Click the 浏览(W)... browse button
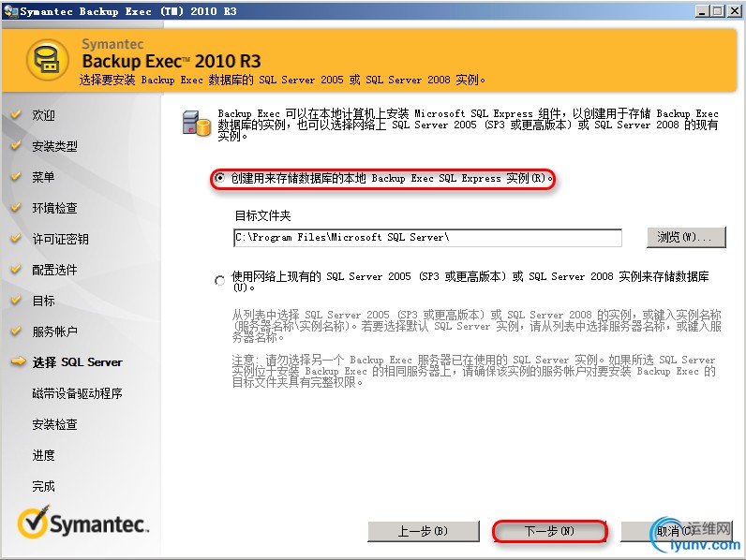This screenshot has width=746, height=560. pyautogui.click(x=686, y=237)
